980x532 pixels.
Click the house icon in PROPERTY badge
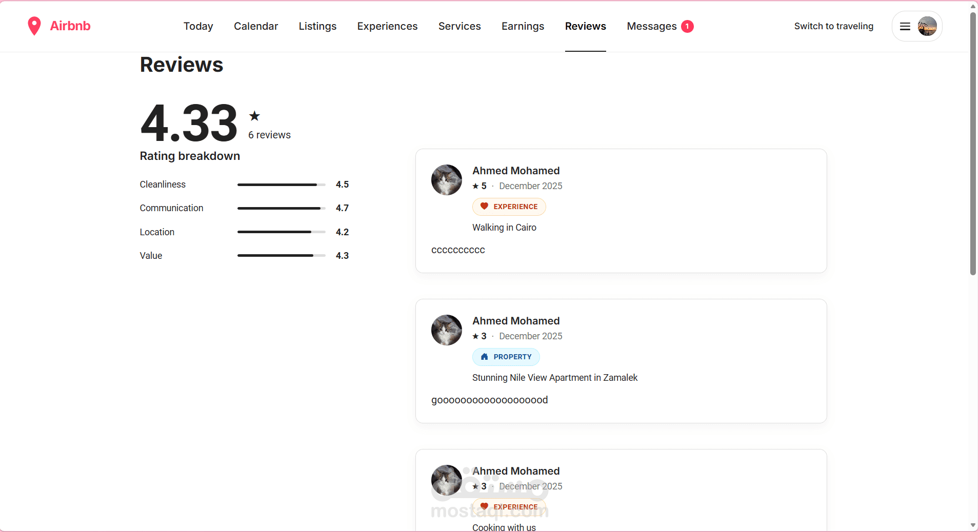(x=484, y=357)
